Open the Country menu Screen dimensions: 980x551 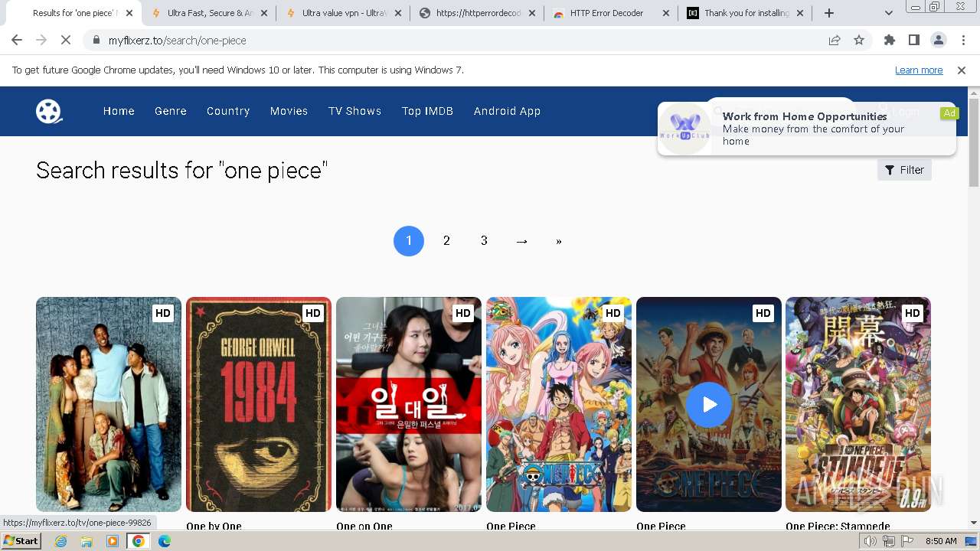click(228, 111)
